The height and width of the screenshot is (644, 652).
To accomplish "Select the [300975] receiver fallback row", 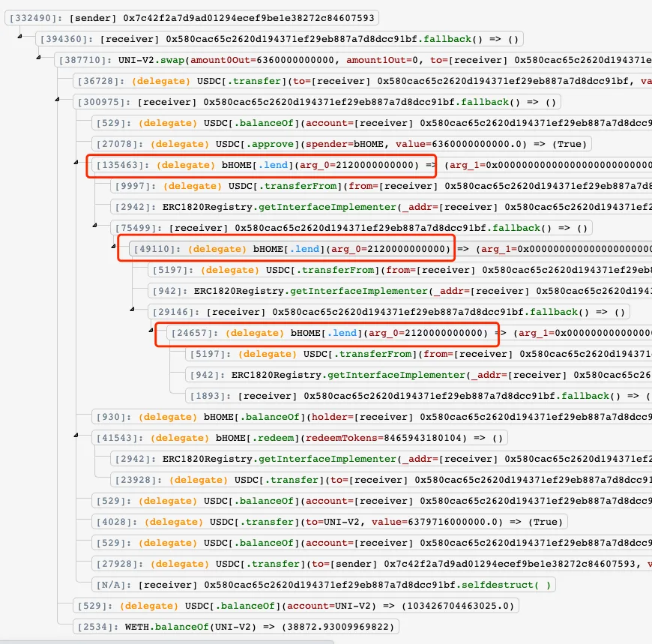I will pyautogui.click(x=317, y=102).
